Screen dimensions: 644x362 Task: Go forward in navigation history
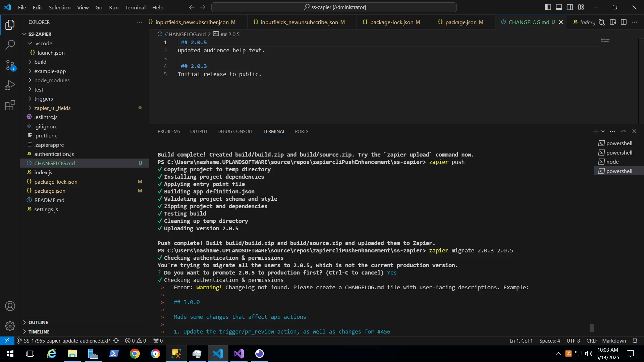pyautogui.click(x=203, y=7)
